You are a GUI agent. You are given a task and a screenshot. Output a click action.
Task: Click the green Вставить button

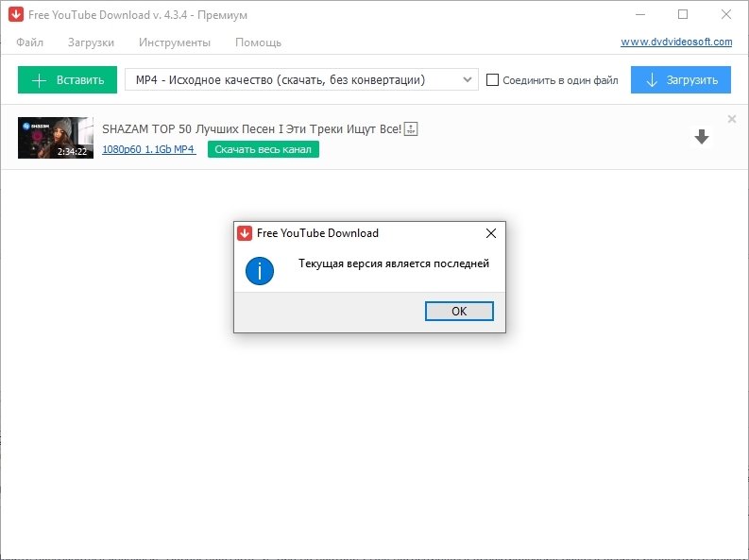(x=67, y=80)
